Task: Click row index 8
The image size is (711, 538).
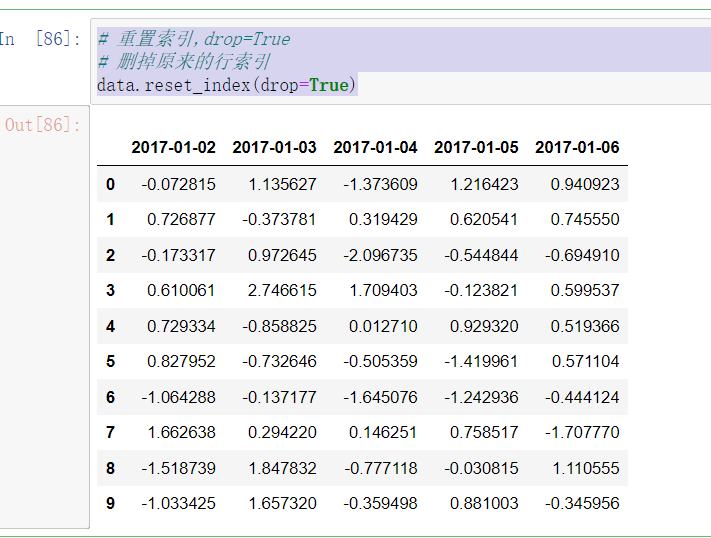Action: point(110,468)
